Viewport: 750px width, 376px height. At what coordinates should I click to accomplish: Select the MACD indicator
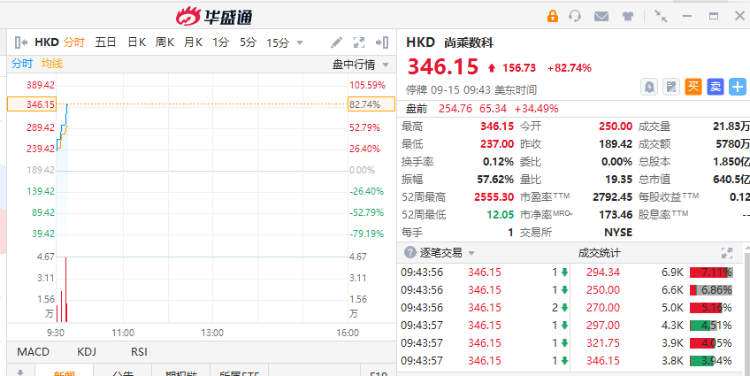coord(33,352)
